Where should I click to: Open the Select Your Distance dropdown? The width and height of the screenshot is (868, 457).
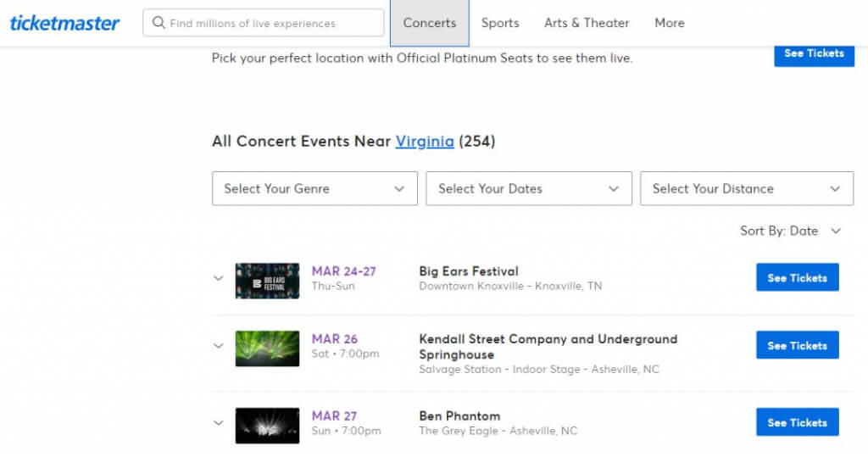[746, 188]
